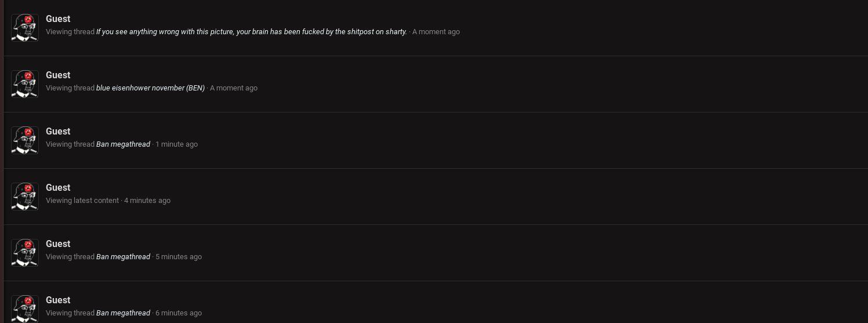
Task: Click 'A moment ago' timestamp of BEN thread
Action: click(x=234, y=88)
